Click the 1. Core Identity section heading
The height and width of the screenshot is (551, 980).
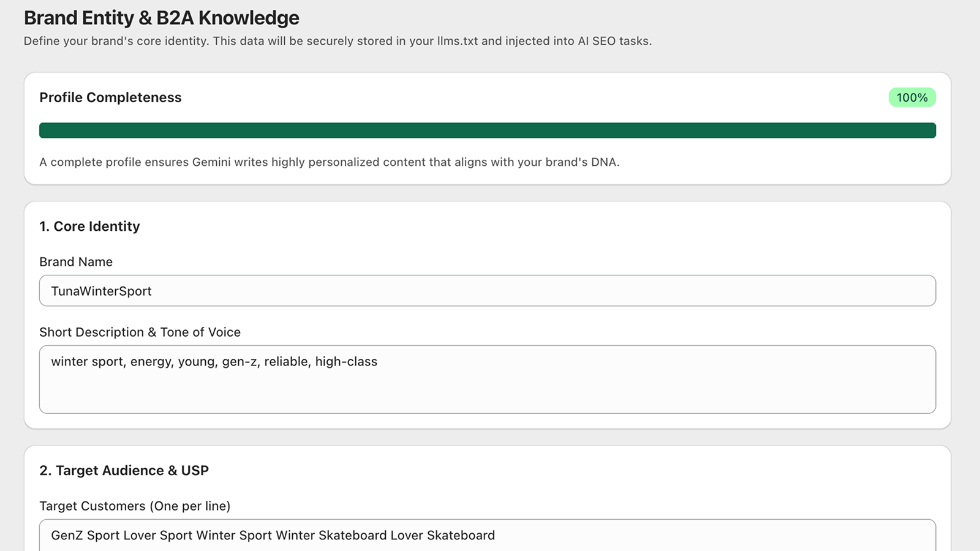tap(89, 227)
